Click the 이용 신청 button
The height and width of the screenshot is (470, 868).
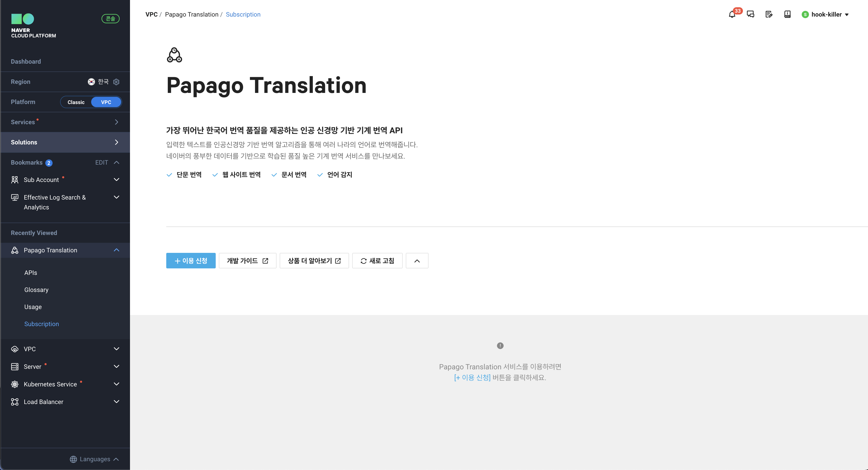(191, 261)
